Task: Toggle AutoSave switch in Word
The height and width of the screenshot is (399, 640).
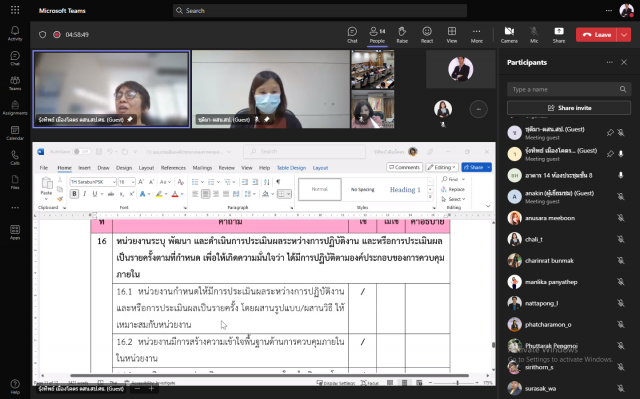Action: click(82, 151)
